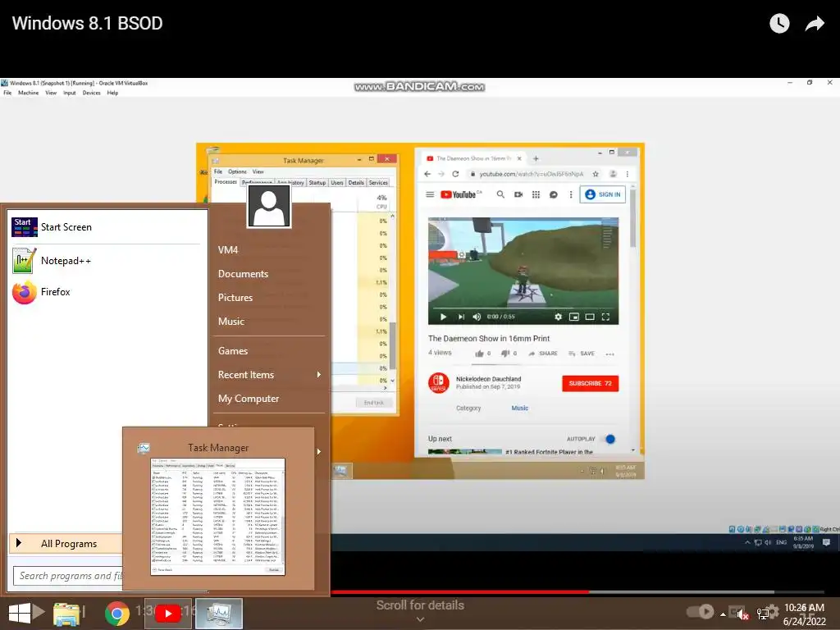Click the share arrow icon top right
The height and width of the screenshot is (630, 840).
[815, 24]
